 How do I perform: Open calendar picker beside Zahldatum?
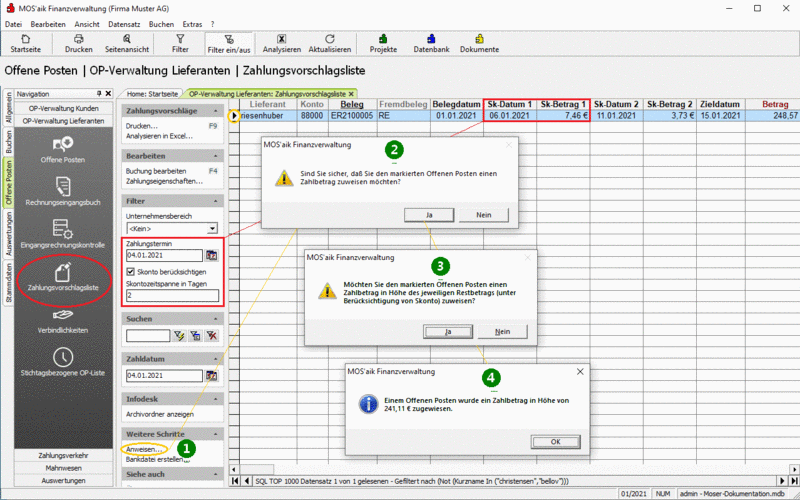pos(211,376)
